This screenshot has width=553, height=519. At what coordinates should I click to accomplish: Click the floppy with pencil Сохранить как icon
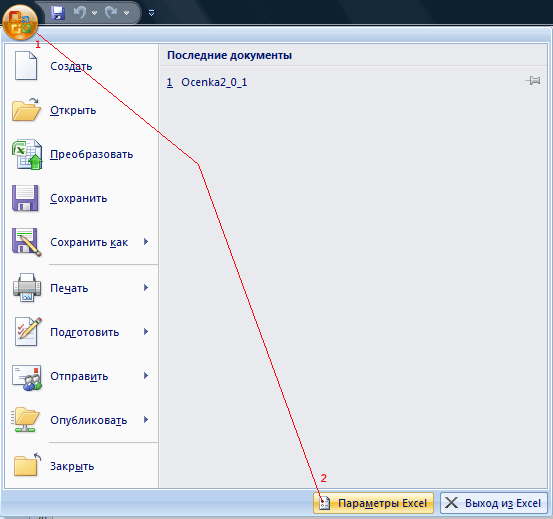coord(26,242)
